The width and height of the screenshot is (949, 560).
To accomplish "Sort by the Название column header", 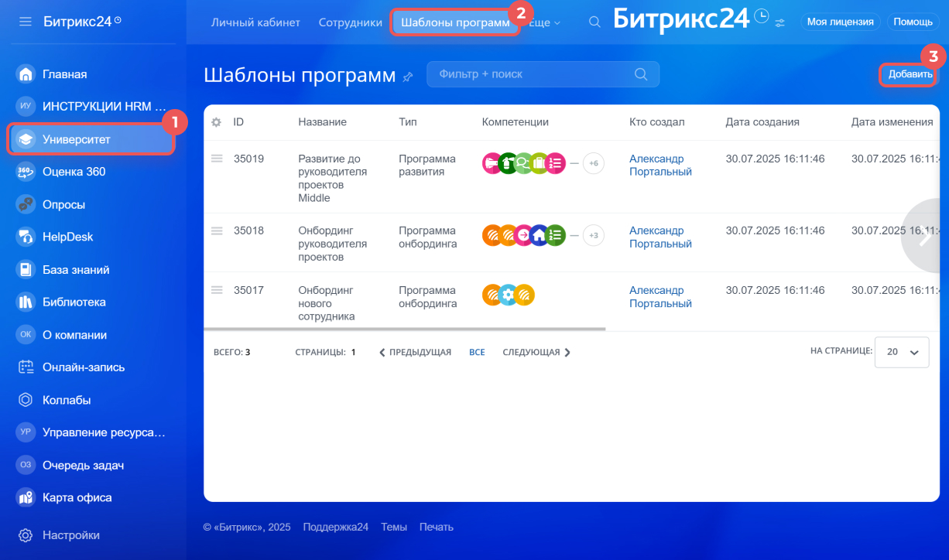I will click(322, 122).
